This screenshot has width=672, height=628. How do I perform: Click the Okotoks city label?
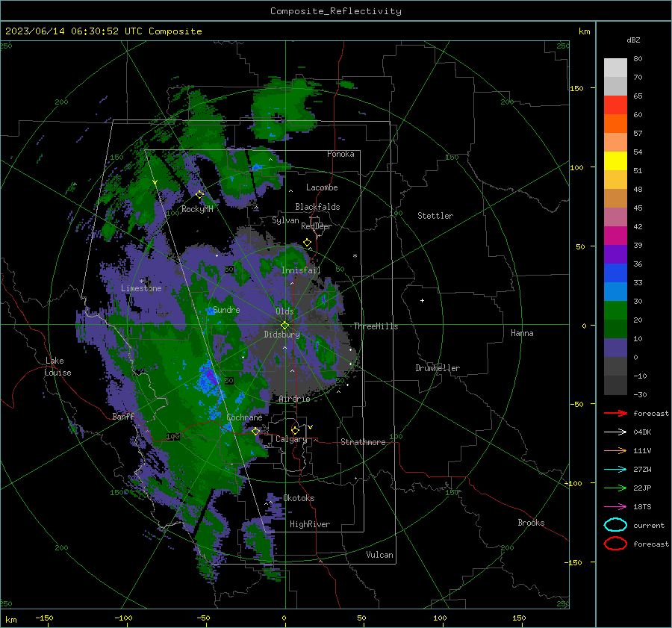pos(299,498)
